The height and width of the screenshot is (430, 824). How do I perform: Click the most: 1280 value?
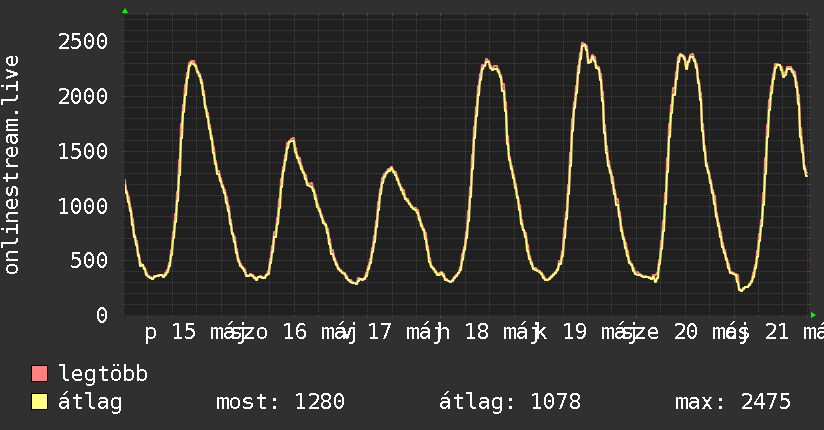pyautogui.click(x=281, y=402)
